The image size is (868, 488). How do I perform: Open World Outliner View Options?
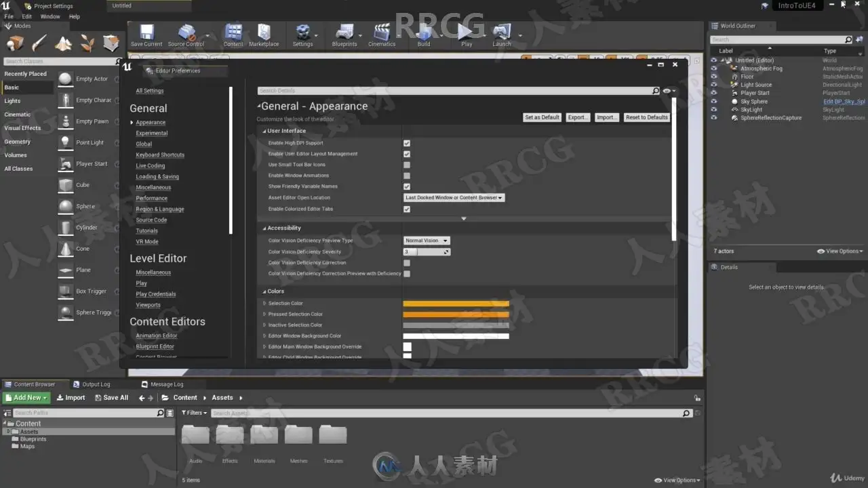pyautogui.click(x=840, y=251)
